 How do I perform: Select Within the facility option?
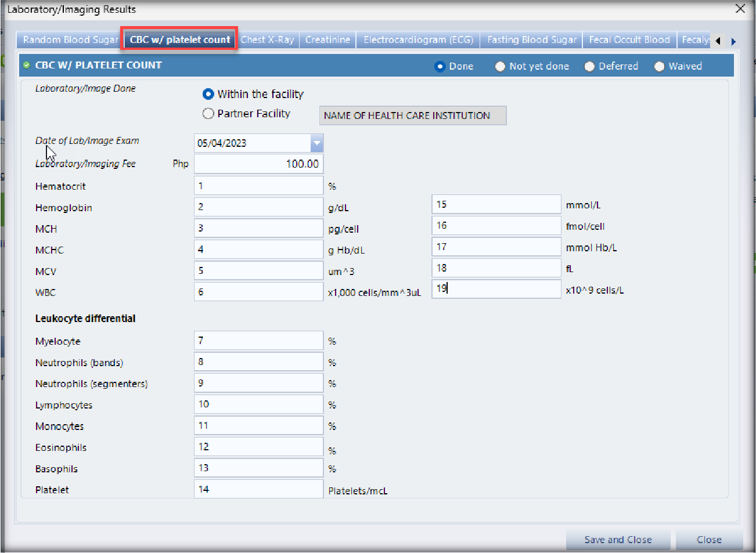click(208, 94)
